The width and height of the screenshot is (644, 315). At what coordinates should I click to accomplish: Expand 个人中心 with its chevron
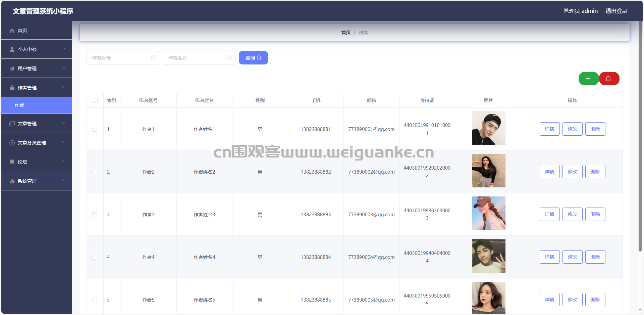pos(64,49)
